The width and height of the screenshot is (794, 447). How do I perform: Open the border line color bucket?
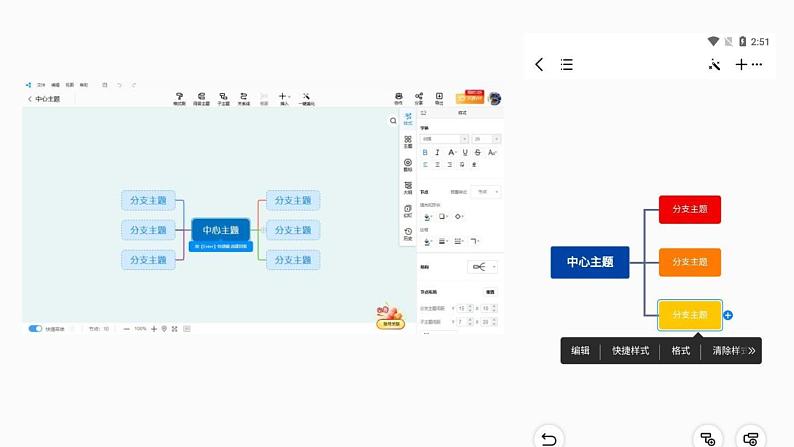pyautogui.click(x=428, y=241)
